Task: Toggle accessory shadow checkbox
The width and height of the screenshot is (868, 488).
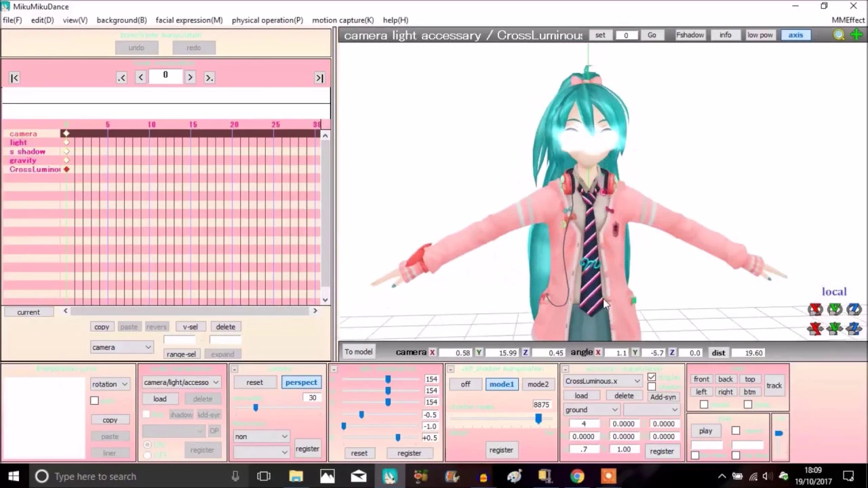Action: 652,386
